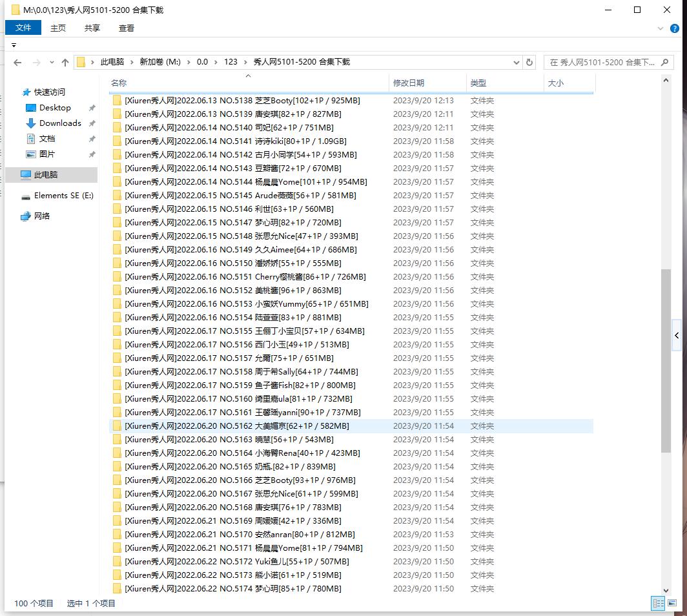Select NO.5158 周于希Sally folder name
687x616 pixels.
241,371
